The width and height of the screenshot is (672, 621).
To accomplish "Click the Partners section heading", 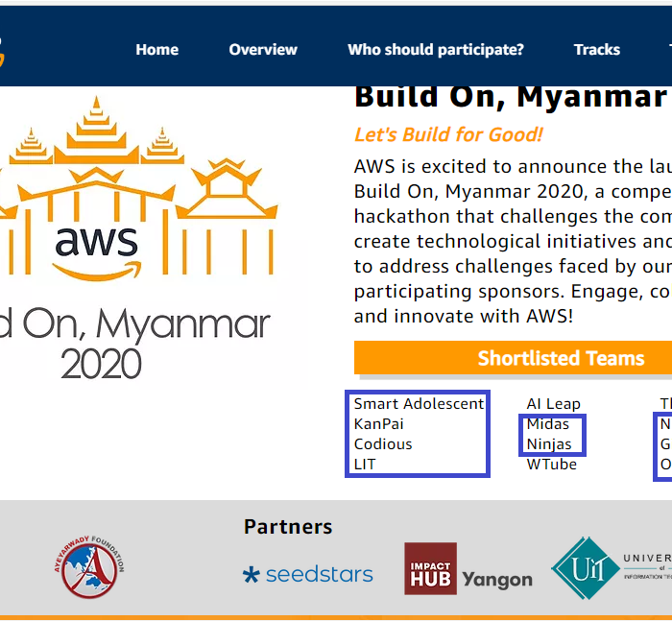I will point(288,527).
